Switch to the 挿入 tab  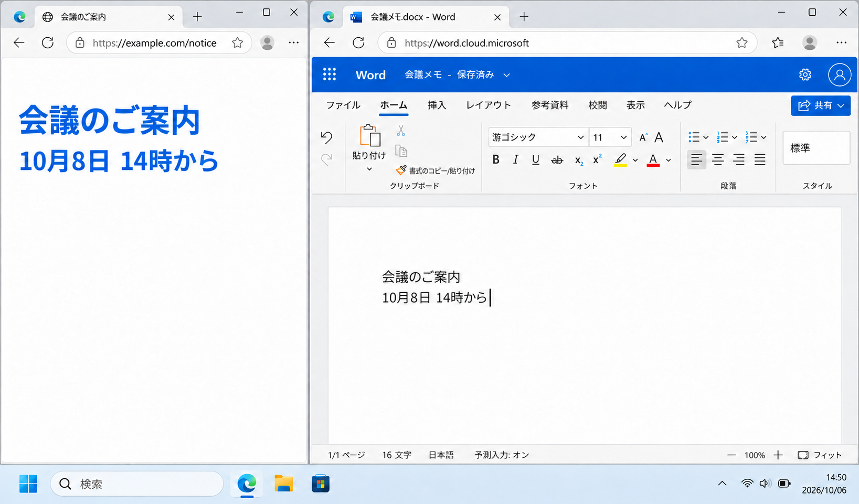pos(437,105)
